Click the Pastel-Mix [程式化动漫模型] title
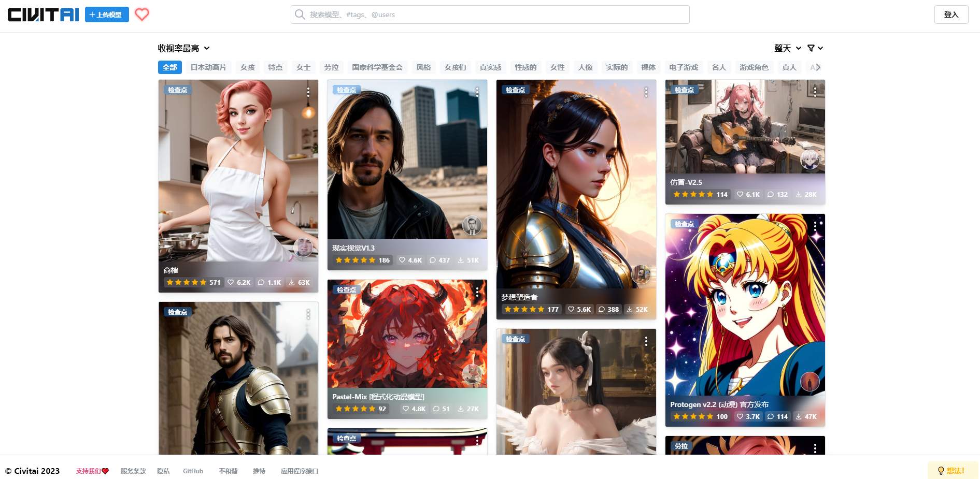The width and height of the screenshot is (980, 479). [378, 397]
